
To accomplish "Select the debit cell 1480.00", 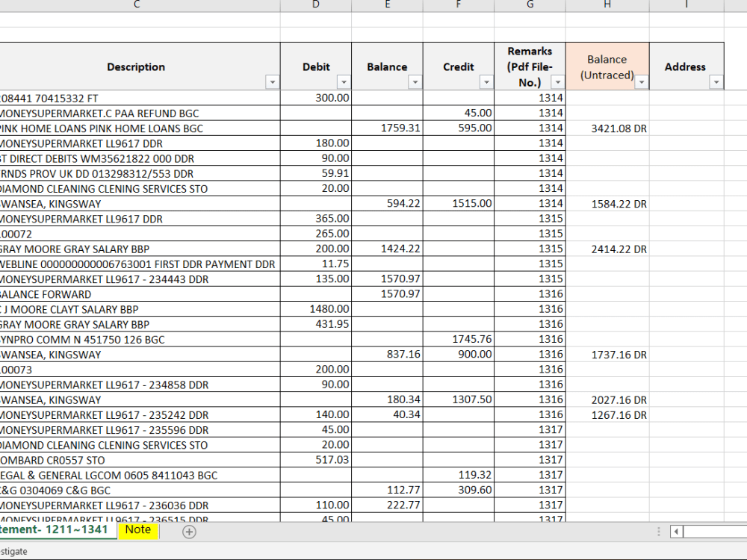I will (316, 309).
